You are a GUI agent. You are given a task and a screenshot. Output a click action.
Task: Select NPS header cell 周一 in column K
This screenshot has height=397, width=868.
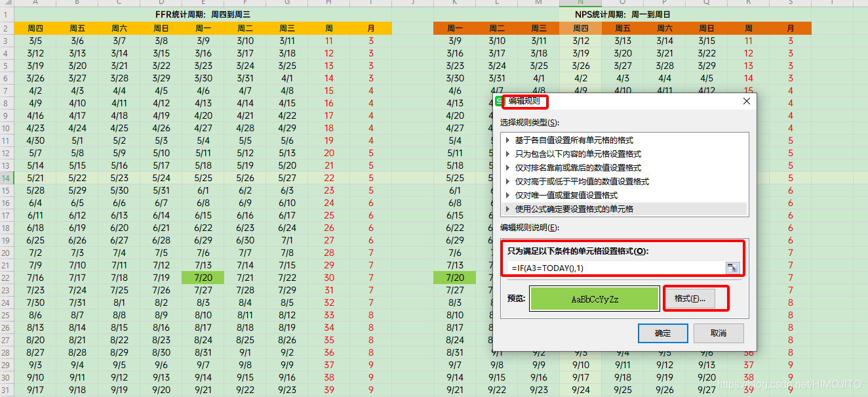pos(455,28)
